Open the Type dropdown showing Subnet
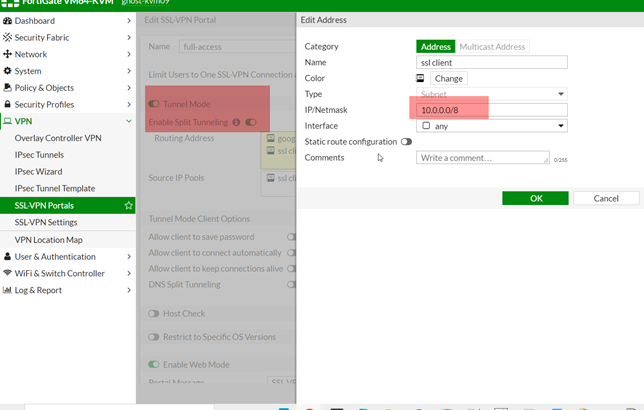 491,94
